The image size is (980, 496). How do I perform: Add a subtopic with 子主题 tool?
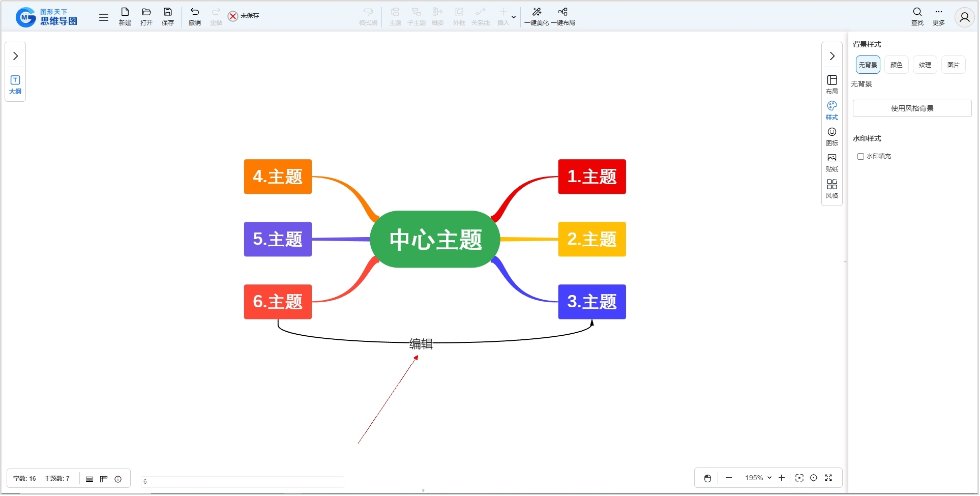coord(417,17)
